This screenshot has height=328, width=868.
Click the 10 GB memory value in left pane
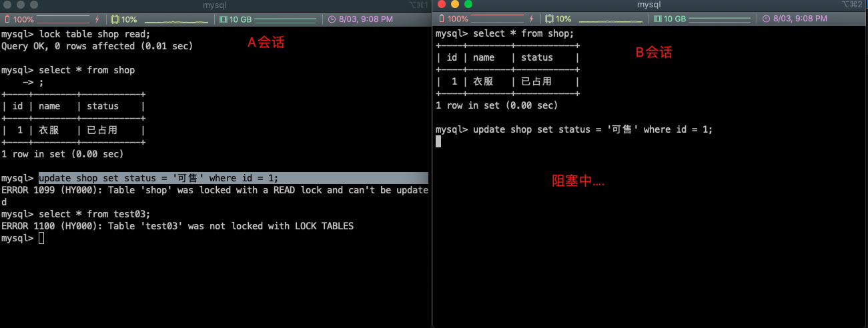coord(240,19)
